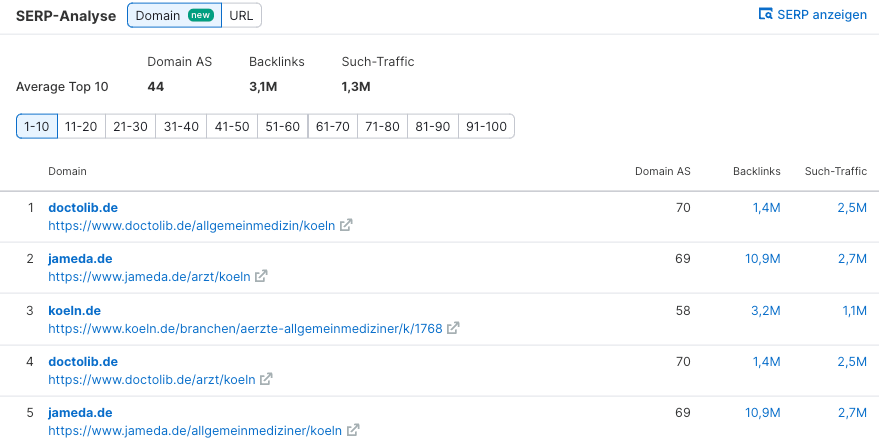879x441 pixels.
Task: Open external link icon for koeln.de branchen URL
Action: [454, 328]
